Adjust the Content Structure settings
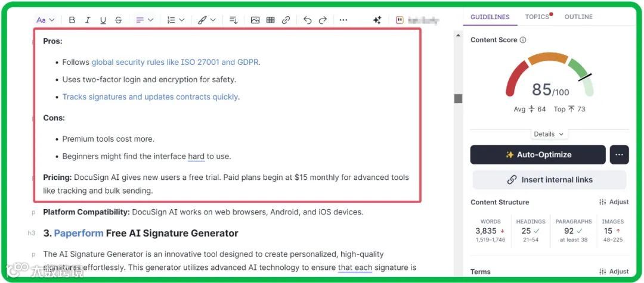This screenshot has height=283, width=644. tap(614, 202)
